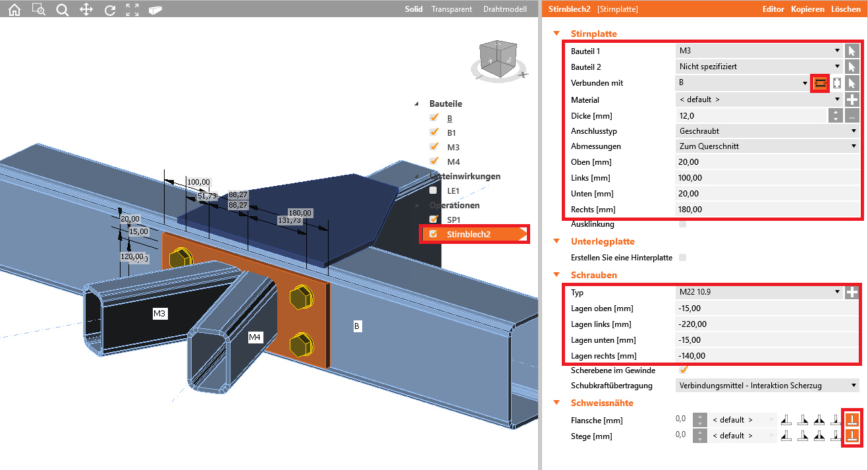This screenshot has height=470, width=868.
Task: Select the pan arrows tool
Action: (86, 9)
